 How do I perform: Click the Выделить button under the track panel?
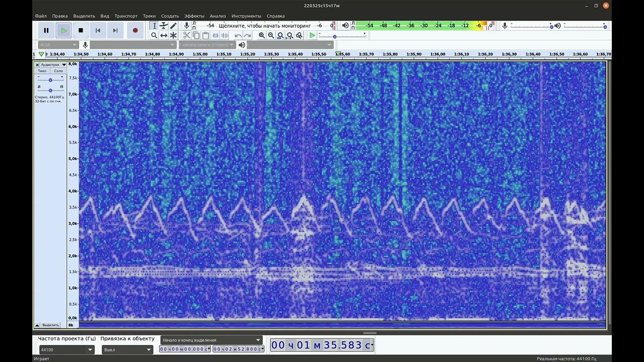click(50, 325)
